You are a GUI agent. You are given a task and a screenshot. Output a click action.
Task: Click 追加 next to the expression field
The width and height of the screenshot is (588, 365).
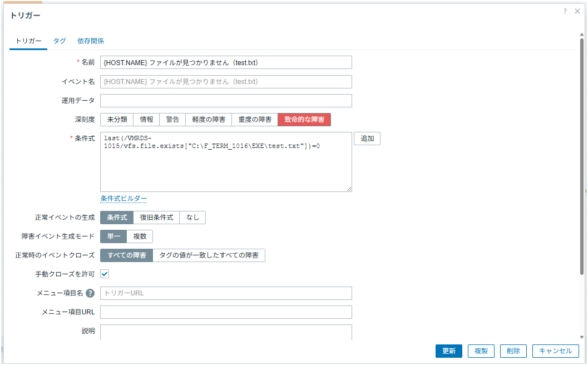[367, 139]
